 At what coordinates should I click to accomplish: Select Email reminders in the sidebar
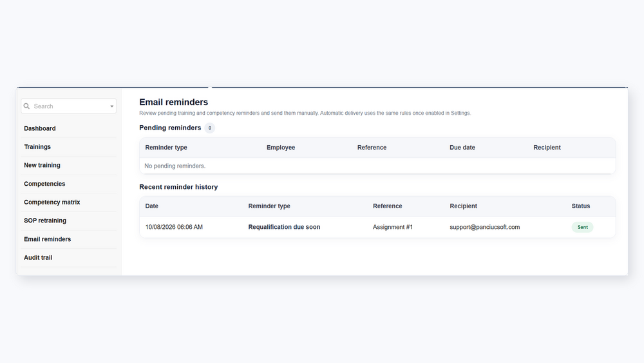(47, 239)
